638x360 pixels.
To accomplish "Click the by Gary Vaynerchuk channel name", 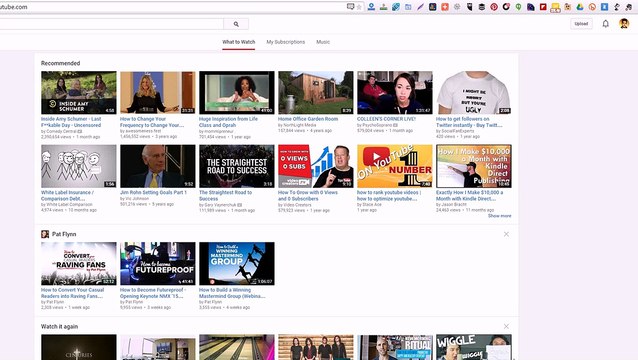I will 218,205.
